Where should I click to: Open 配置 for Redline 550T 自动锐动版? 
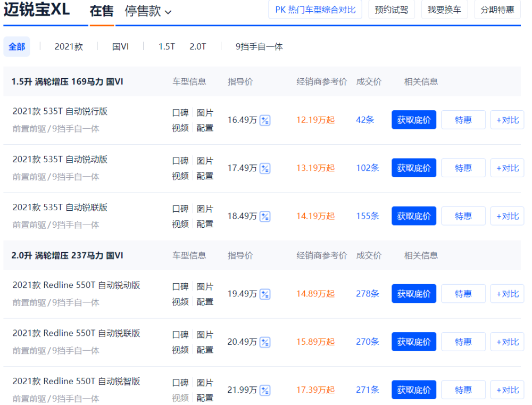(205, 302)
